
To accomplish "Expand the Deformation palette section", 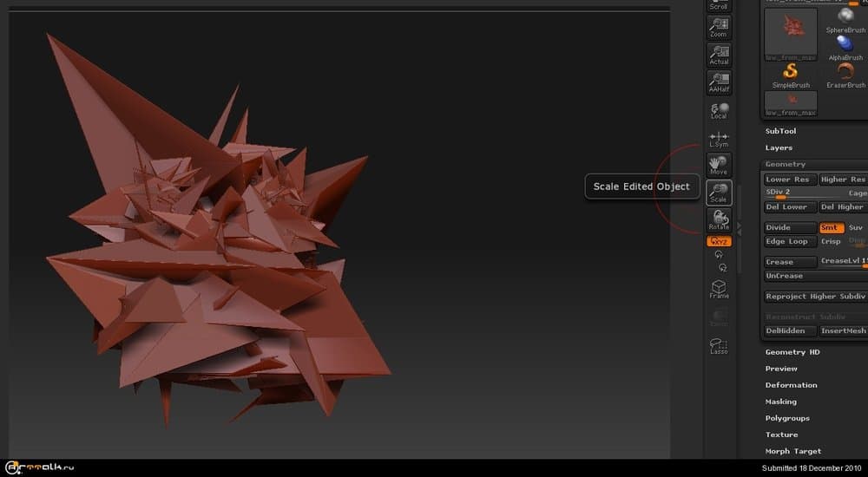I will pyautogui.click(x=791, y=385).
